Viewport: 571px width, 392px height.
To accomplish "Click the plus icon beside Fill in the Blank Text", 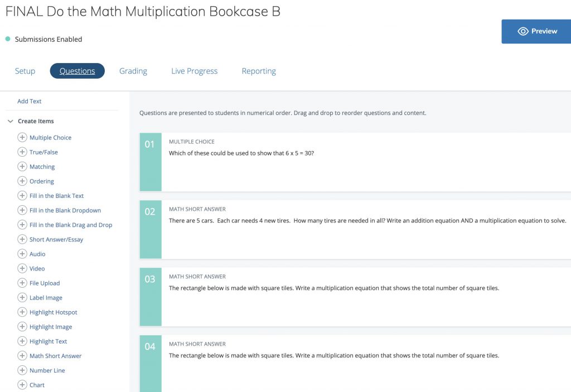I will [x=22, y=196].
